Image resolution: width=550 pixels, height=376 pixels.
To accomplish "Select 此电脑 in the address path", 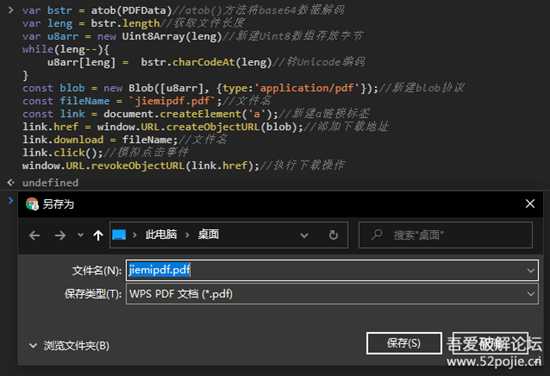I will pyautogui.click(x=161, y=234).
